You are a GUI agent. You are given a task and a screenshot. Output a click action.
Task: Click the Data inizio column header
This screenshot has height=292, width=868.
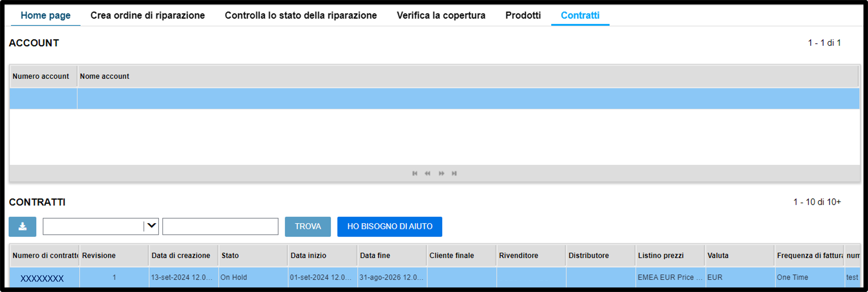[323, 256]
